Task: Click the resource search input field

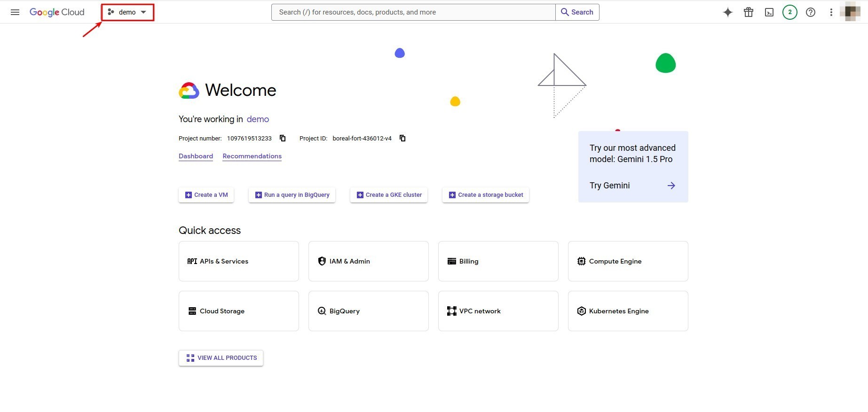Action: 413,12
